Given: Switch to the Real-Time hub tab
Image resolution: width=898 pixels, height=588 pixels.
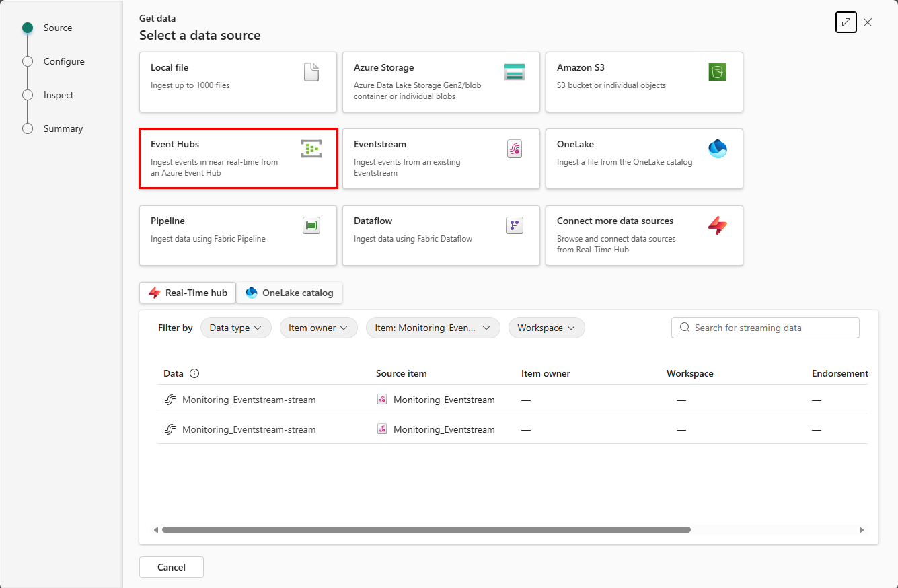Looking at the screenshot, I should (x=187, y=293).
